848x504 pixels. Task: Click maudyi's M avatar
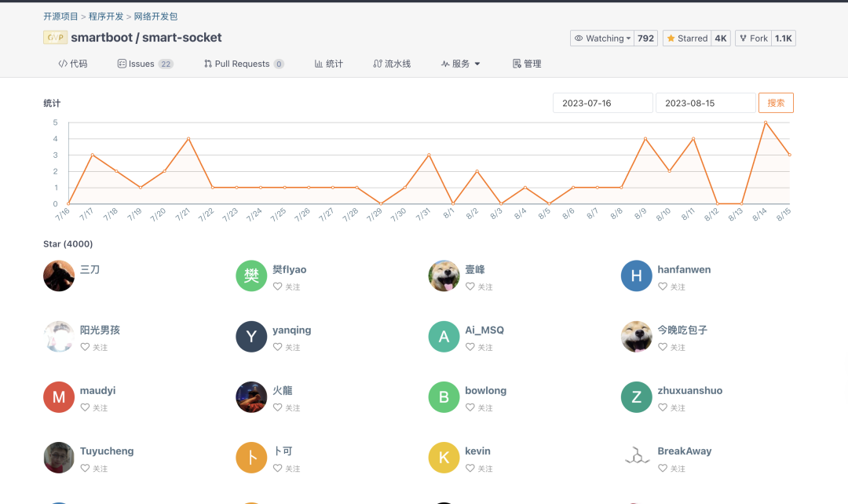[59, 397]
